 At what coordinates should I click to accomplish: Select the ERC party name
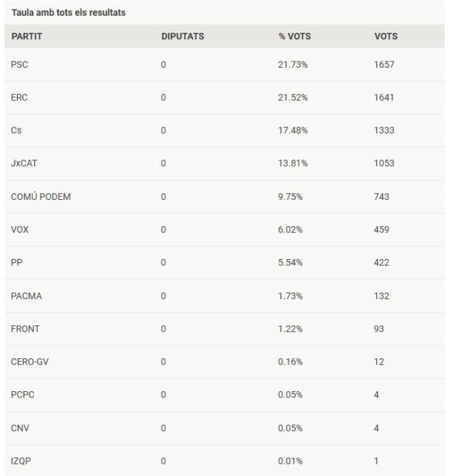pos(19,98)
